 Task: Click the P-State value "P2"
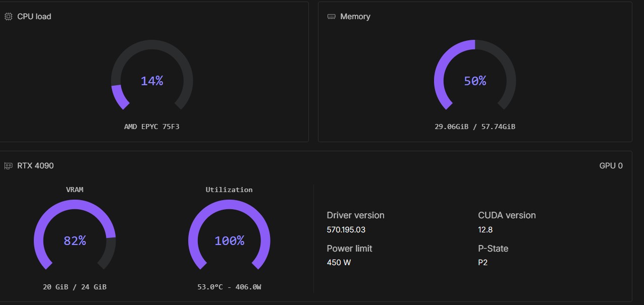pyautogui.click(x=483, y=263)
